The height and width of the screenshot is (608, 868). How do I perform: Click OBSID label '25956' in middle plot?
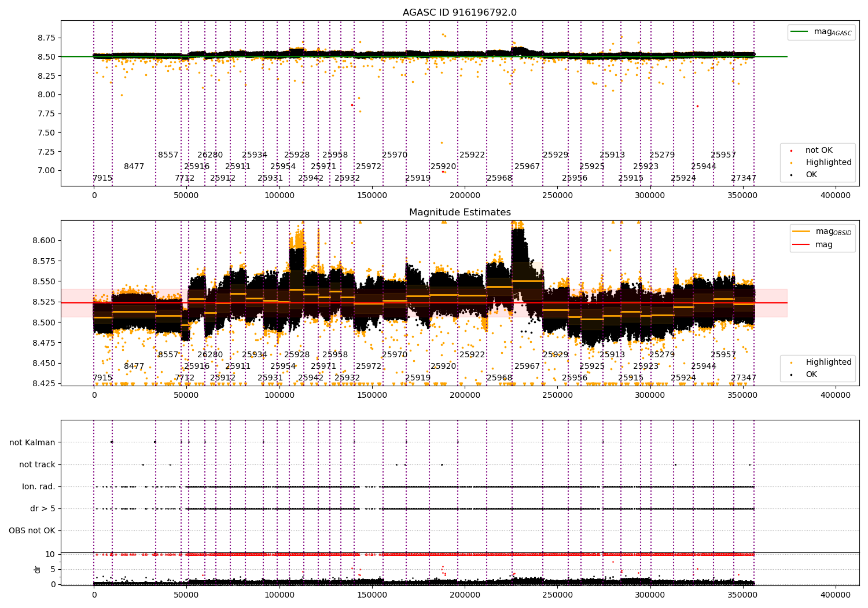coord(575,378)
